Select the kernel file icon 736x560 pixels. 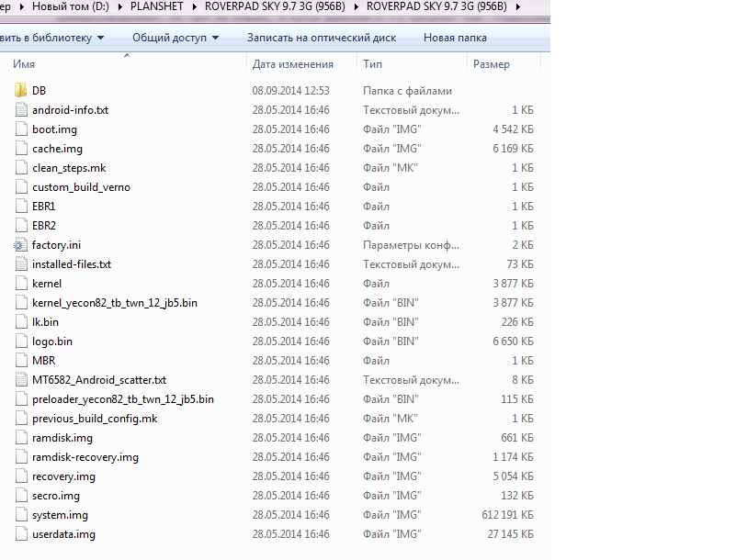pyautogui.click(x=22, y=284)
